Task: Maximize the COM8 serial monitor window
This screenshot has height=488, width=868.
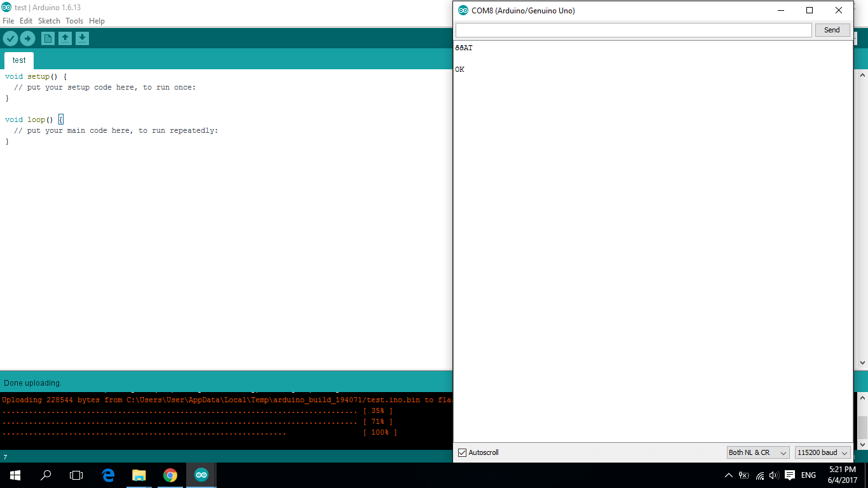Action: [x=810, y=10]
